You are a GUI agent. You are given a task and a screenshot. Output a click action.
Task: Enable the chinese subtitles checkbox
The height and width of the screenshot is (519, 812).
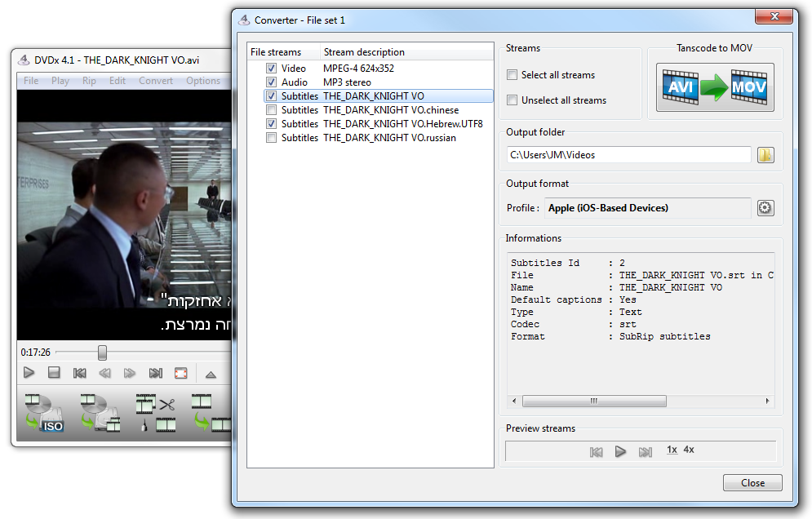click(271, 110)
